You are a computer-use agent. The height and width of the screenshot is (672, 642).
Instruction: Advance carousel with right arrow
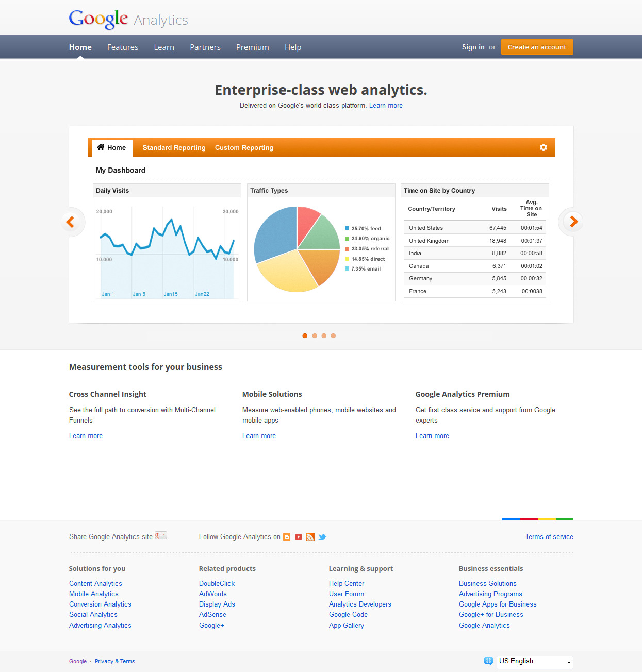[x=573, y=222]
